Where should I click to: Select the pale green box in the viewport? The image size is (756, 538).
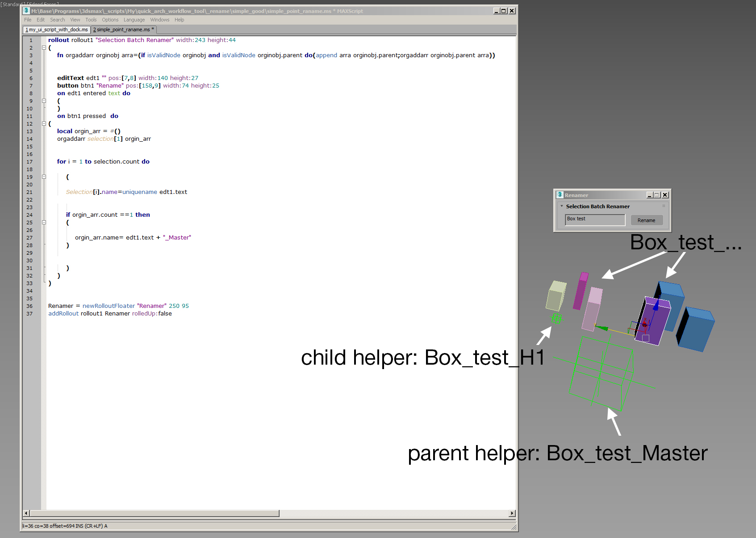tap(556, 296)
